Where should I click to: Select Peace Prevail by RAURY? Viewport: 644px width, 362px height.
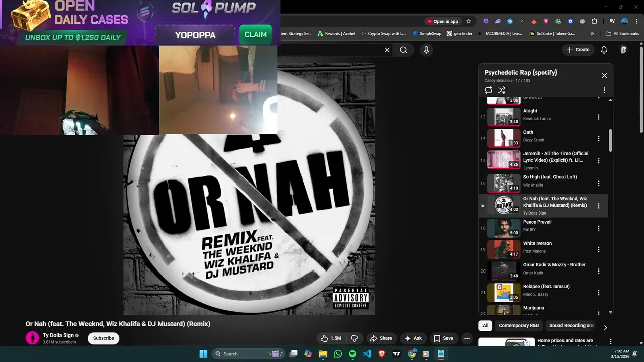pos(542,228)
